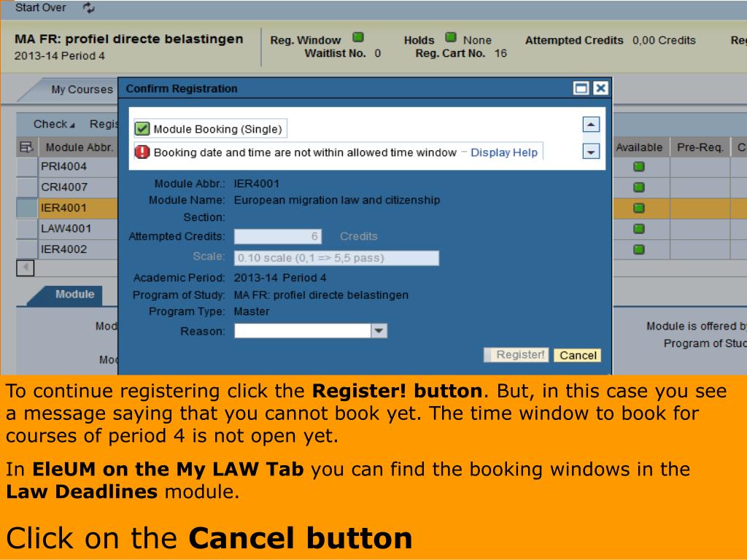Click module name European migration law and citizenship

tap(337, 200)
